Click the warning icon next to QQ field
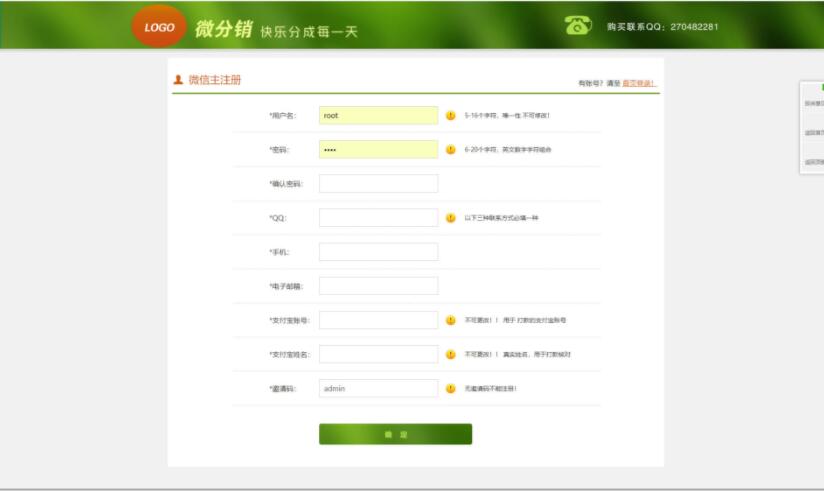824x491 pixels. tap(451, 218)
